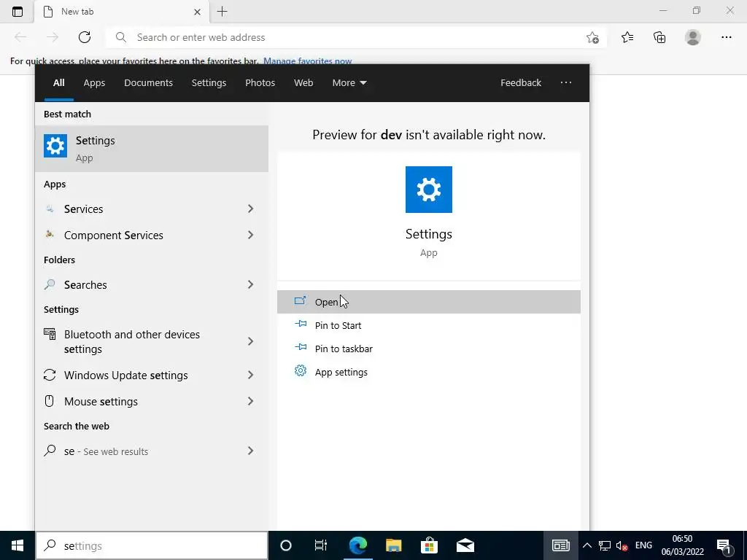Screen dimensions: 747x560
Task: Open the Edge Favorites list
Action: click(x=627, y=37)
